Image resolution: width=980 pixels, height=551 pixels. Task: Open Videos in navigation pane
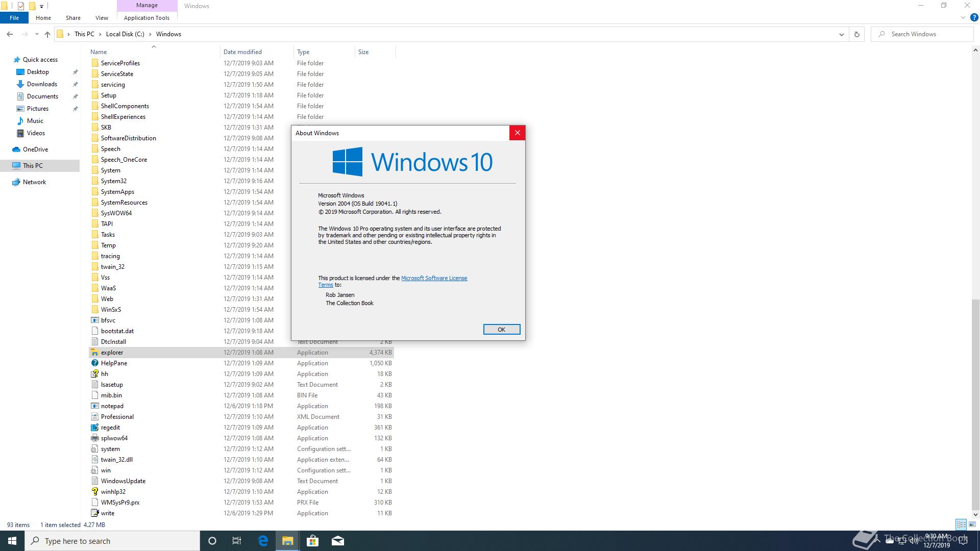point(36,133)
